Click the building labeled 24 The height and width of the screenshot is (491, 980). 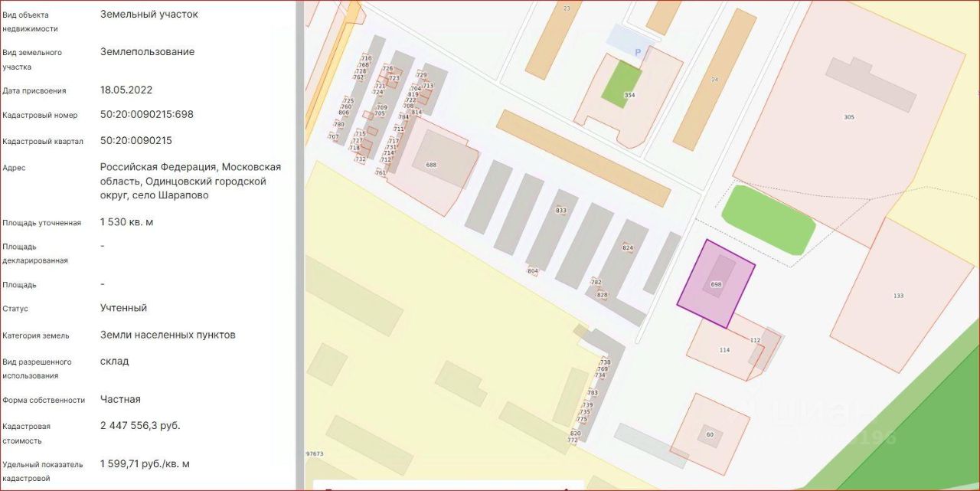click(x=714, y=80)
